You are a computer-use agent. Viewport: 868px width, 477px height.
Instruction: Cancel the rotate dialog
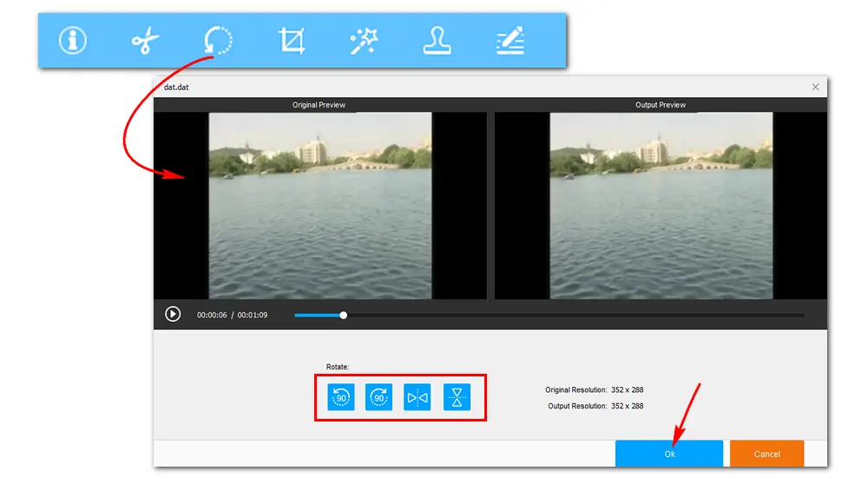coord(766,454)
